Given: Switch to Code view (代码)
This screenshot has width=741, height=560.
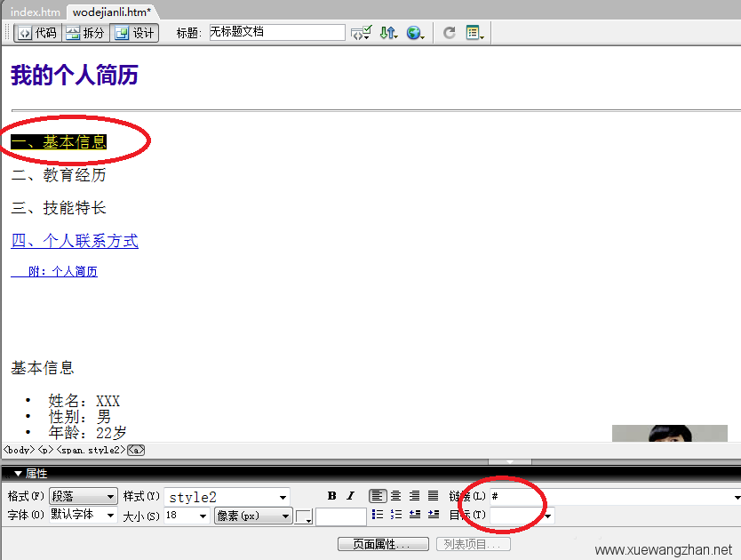Looking at the screenshot, I should pos(36,33).
